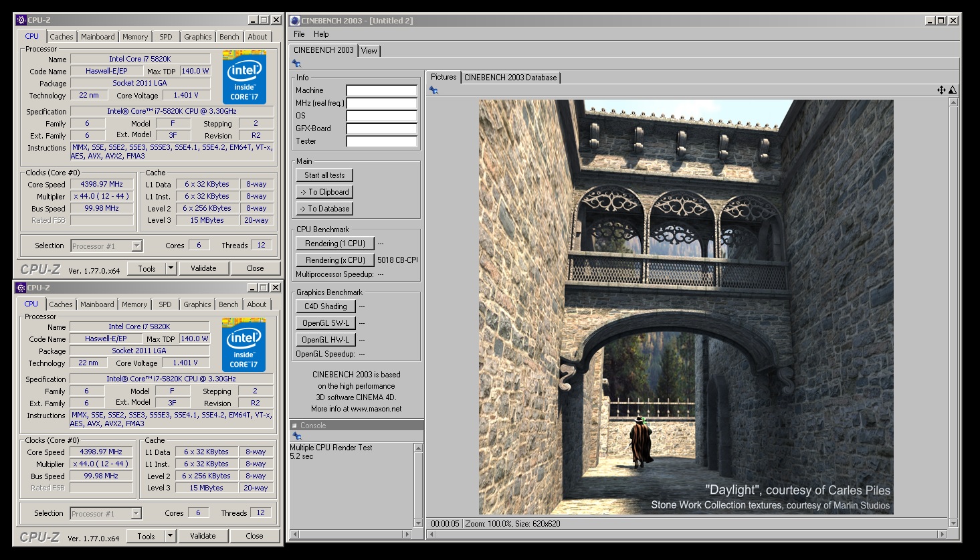Click 'Multiple CPU Render Test' console line
Image resolution: width=980 pixels, height=560 pixels.
331,448
